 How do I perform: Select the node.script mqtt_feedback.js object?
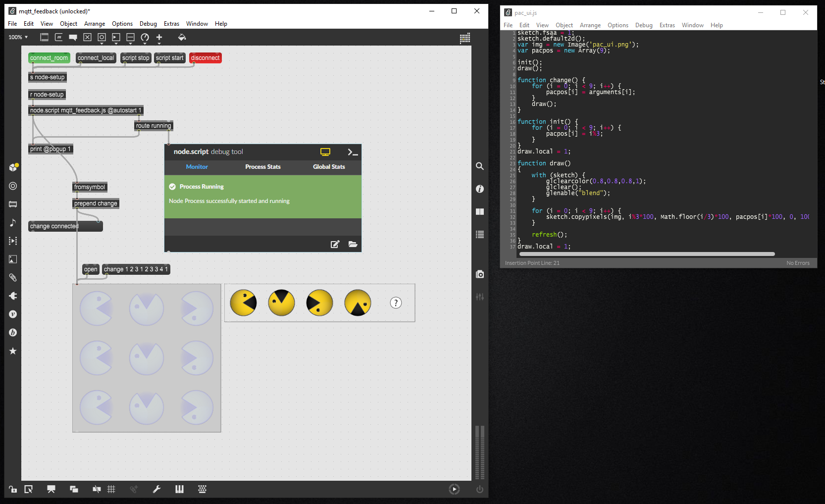(86, 110)
